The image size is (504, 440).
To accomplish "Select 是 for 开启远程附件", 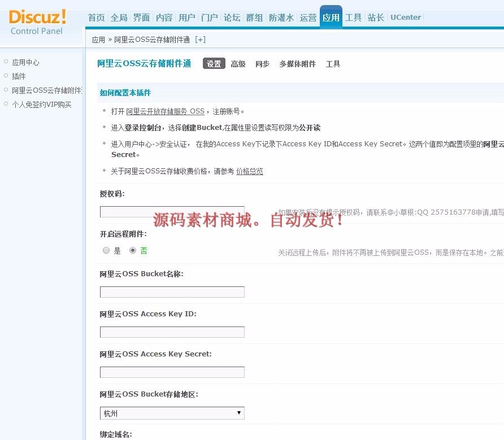I will tap(106, 250).
